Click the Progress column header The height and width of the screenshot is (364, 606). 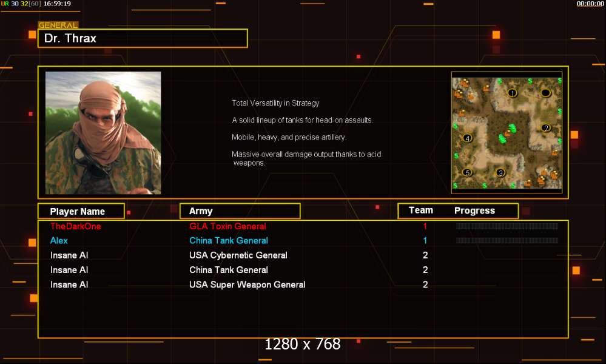pos(474,211)
